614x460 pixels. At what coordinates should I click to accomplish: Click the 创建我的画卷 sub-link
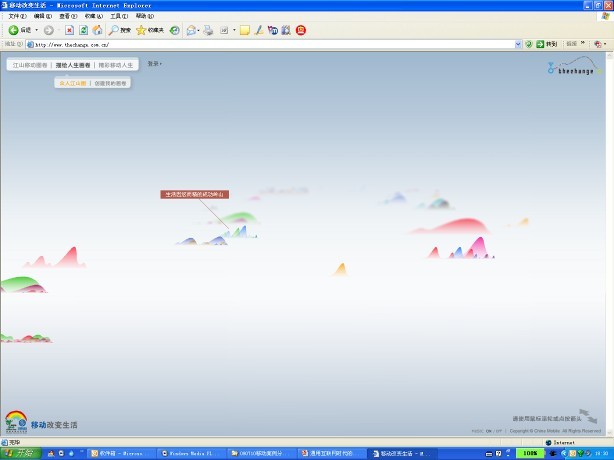pos(110,83)
